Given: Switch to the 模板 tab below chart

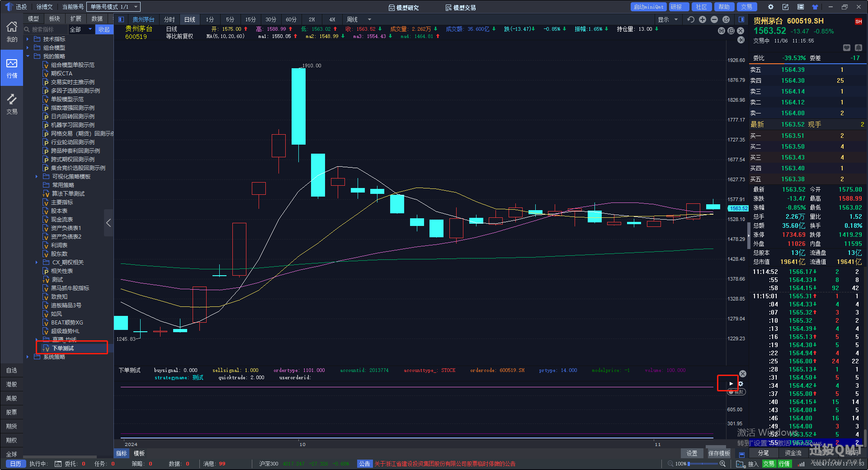Looking at the screenshot, I should tap(139, 453).
